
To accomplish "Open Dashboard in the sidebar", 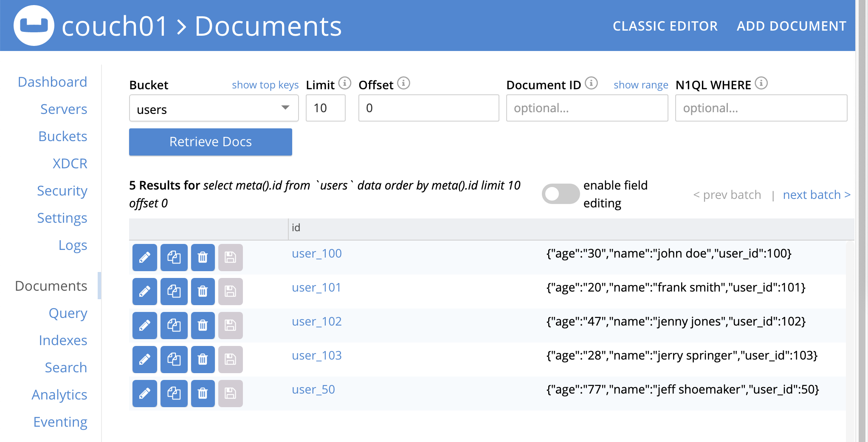I will pos(52,82).
